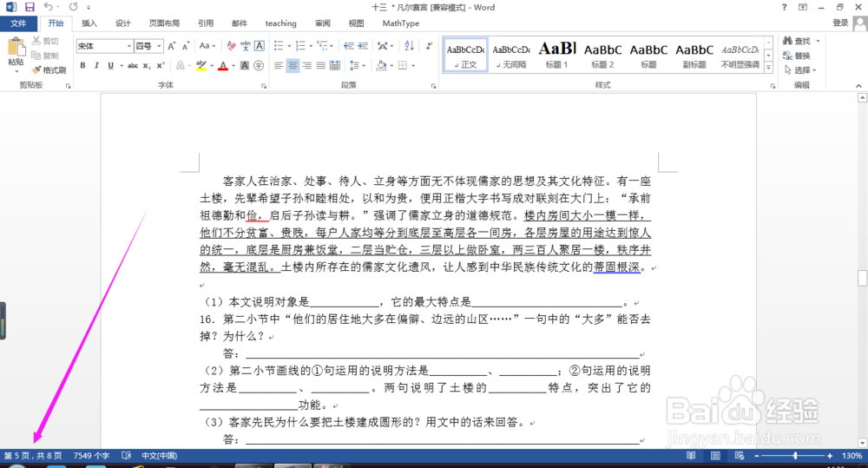
Task: Switch to Web Layout view icon
Action: [739, 455]
